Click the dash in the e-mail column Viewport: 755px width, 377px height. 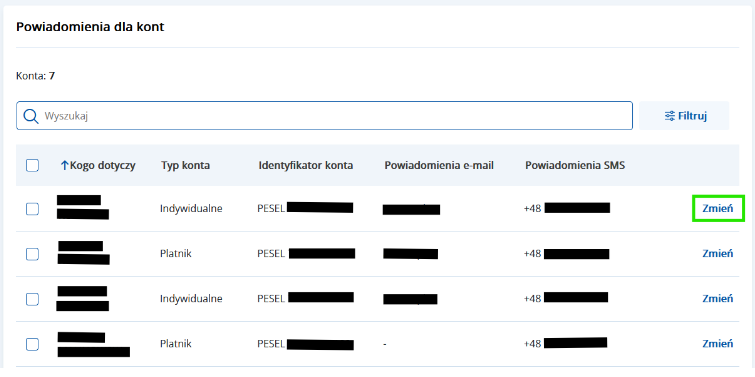pyautogui.click(x=385, y=345)
